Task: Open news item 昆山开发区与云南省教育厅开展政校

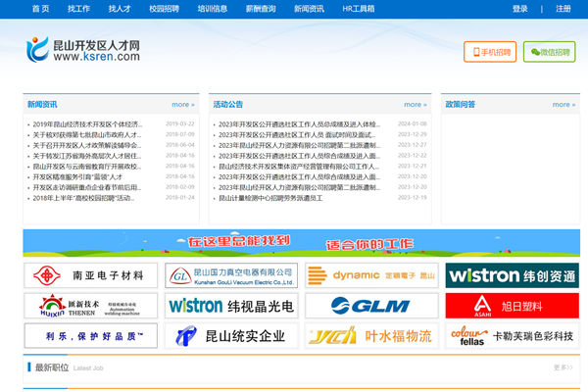Action: tap(87, 167)
